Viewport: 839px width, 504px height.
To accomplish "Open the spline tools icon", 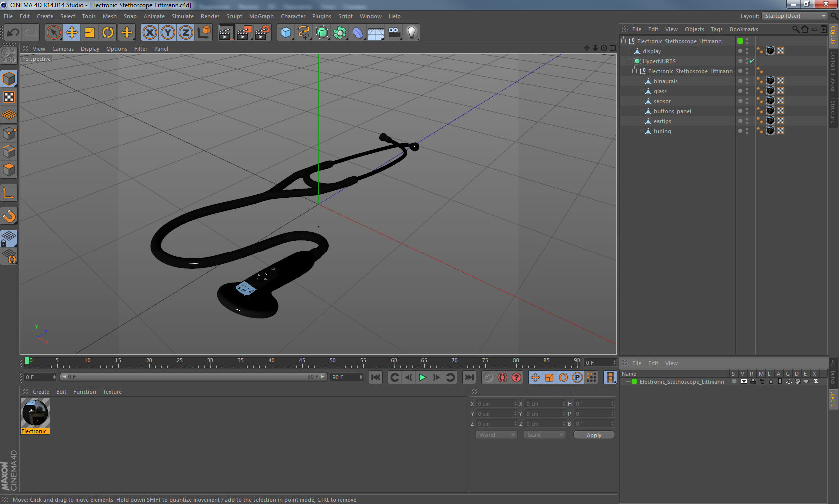I will [304, 33].
